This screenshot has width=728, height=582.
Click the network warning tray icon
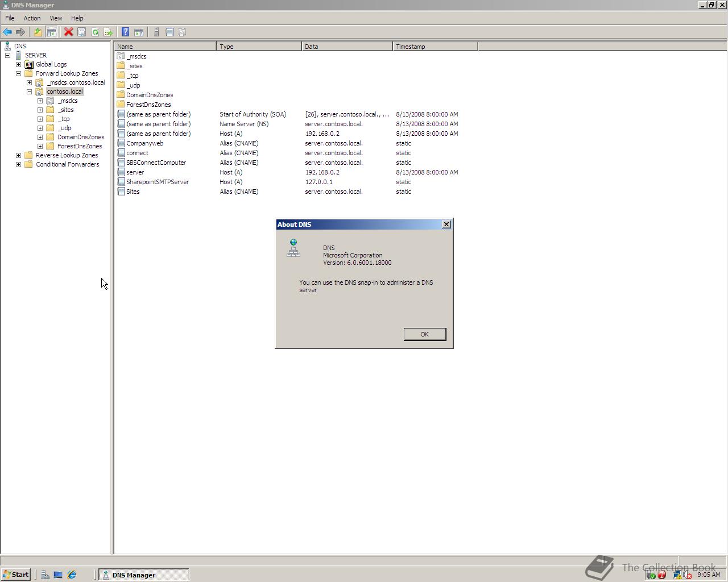point(677,575)
